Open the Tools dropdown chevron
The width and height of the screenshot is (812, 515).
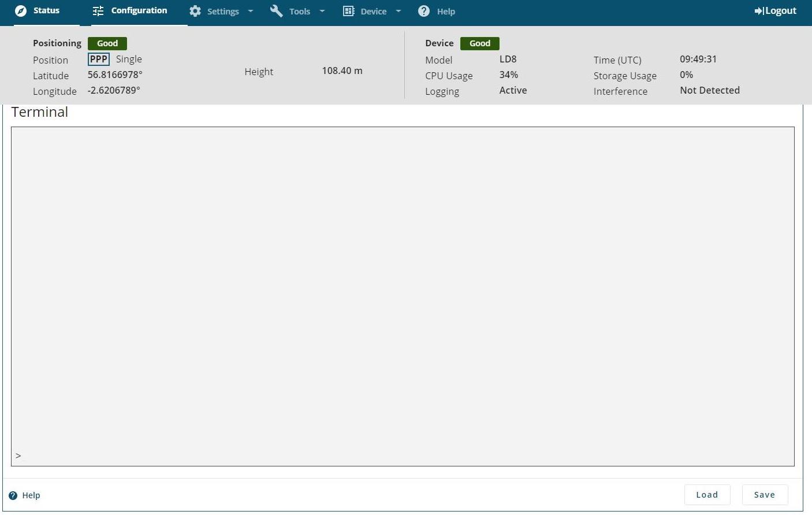tap(322, 11)
